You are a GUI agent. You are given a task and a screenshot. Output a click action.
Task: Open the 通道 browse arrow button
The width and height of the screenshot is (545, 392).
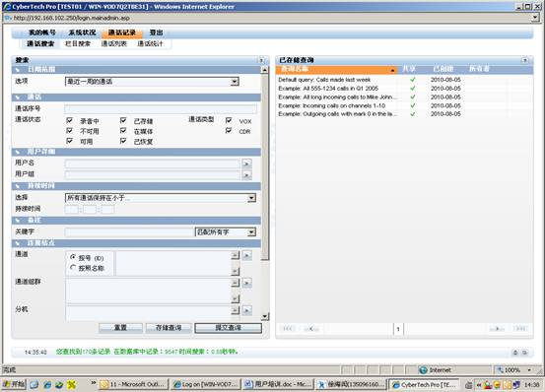click(246, 255)
